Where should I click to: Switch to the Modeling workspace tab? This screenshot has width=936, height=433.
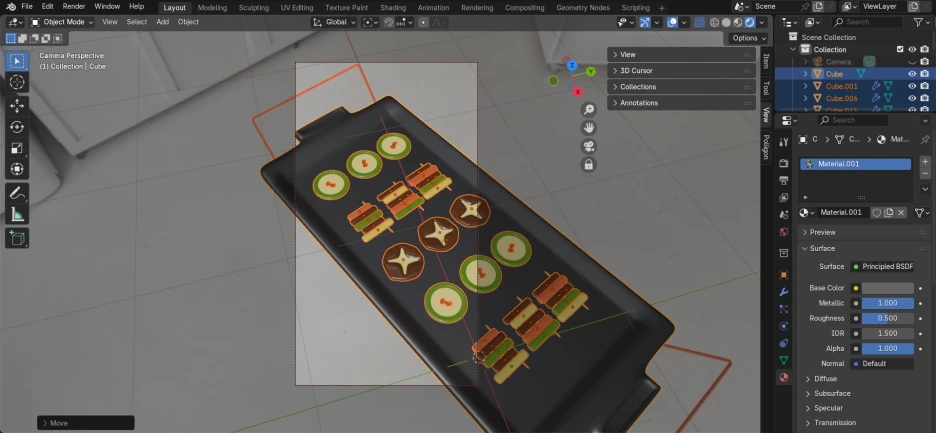coord(212,8)
